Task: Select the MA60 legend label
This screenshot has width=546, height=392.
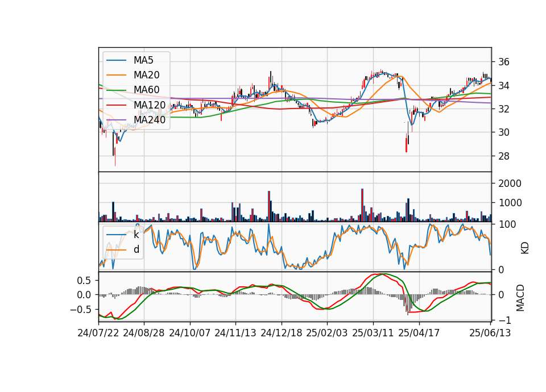Action: [146, 90]
